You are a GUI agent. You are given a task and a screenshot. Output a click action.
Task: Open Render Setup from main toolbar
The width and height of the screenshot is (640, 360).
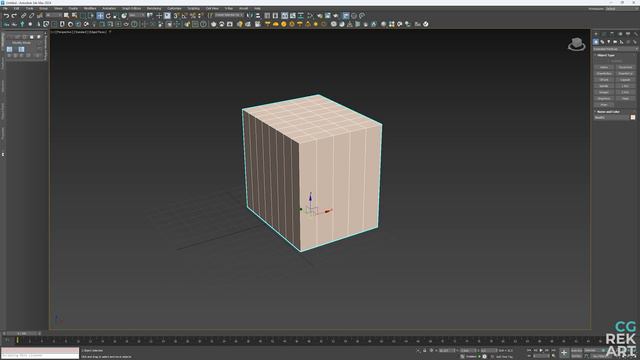(319, 16)
